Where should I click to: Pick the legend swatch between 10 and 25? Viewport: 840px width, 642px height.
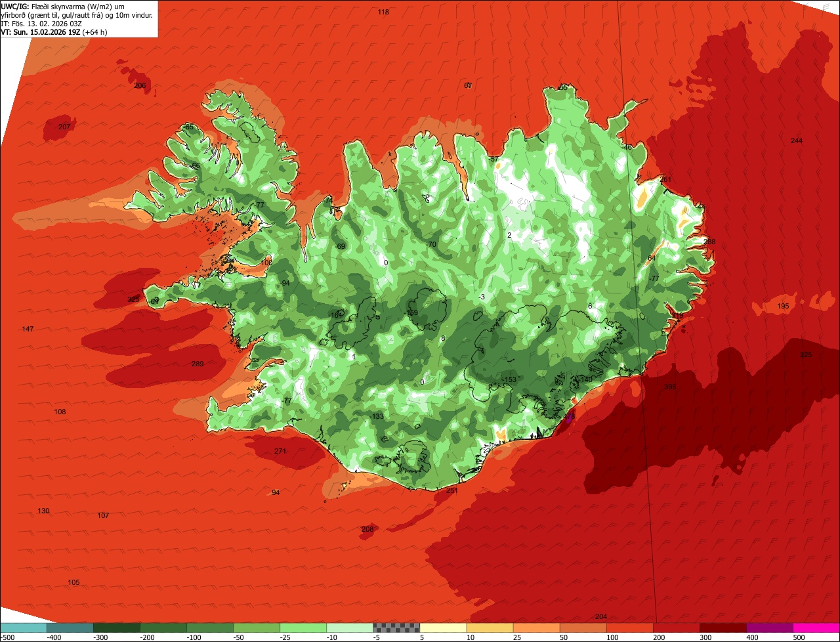490,628
